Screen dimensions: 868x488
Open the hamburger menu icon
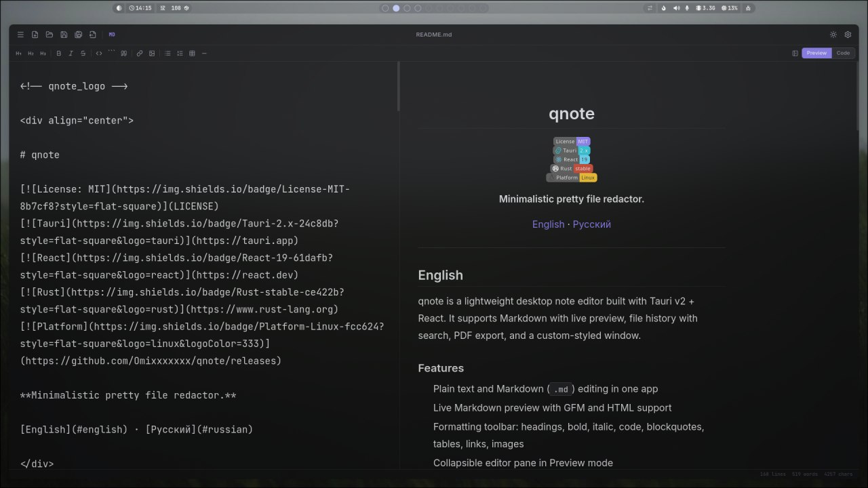tap(20, 35)
